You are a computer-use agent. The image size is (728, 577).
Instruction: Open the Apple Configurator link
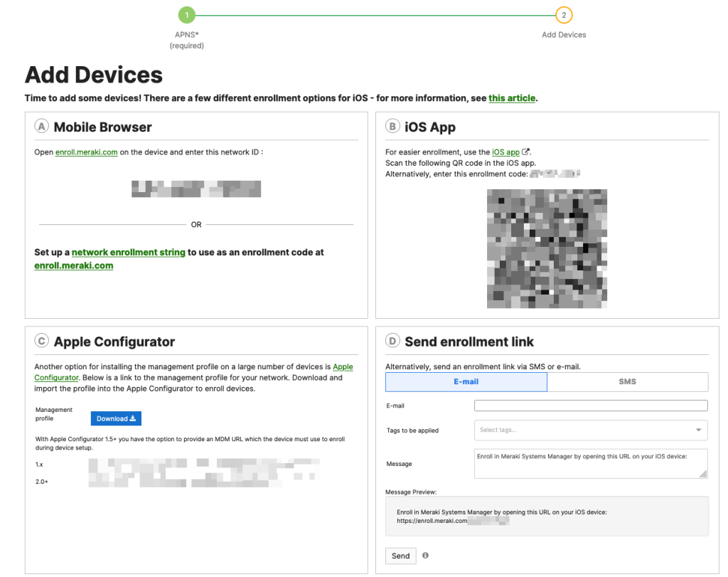click(x=343, y=367)
